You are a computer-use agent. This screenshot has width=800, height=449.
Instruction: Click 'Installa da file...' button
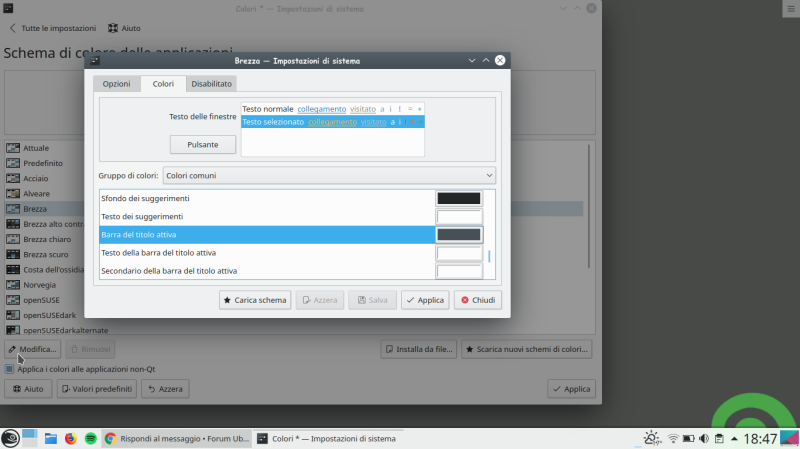pyautogui.click(x=419, y=349)
